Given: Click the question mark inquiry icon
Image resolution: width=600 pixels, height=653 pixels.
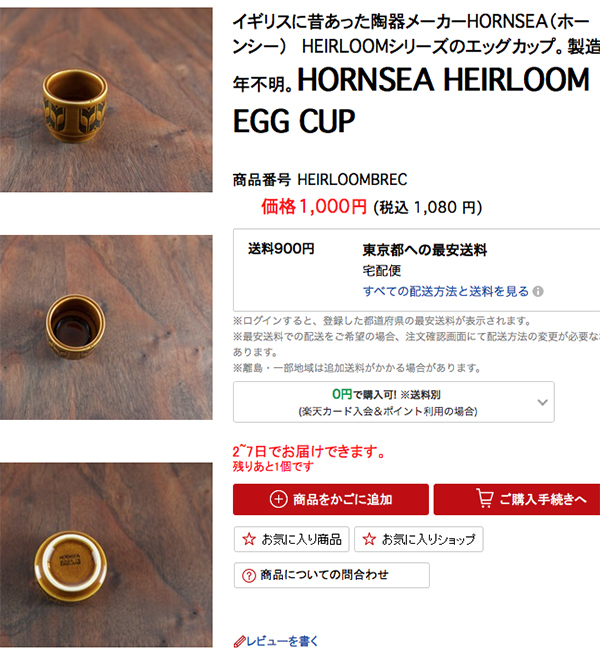Looking at the screenshot, I should (x=249, y=576).
